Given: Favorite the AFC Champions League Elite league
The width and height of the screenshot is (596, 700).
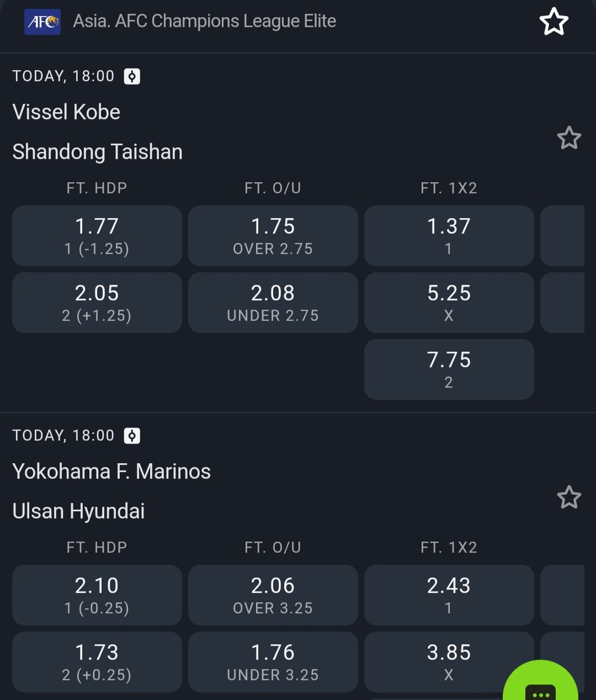Looking at the screenshot, I should tap(554, 22).
